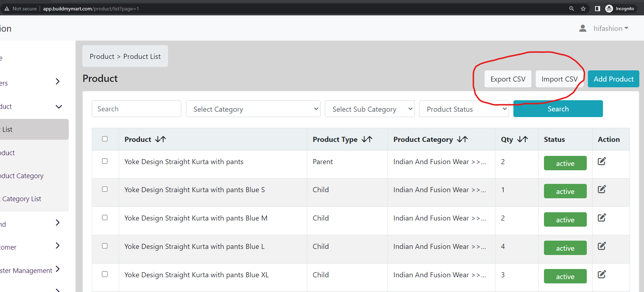The width and height of the screenshot is (644, 292).
Task: Collapse the Product sidebar section chevron
Action: pyautogui.click(x=59, y=107)
